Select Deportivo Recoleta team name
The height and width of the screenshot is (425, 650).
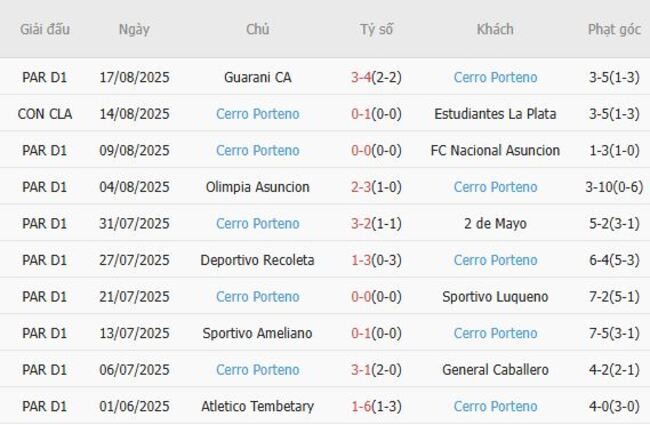pyautogui.click(x=257, y=260)
